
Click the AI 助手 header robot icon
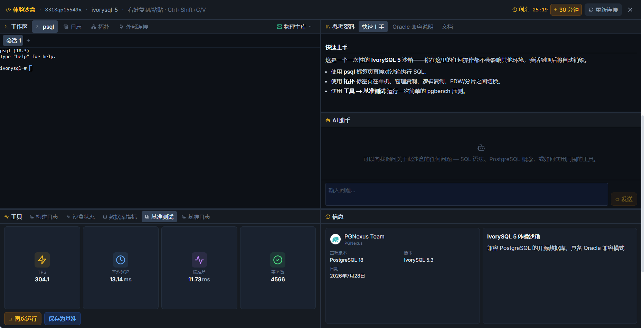328,120
